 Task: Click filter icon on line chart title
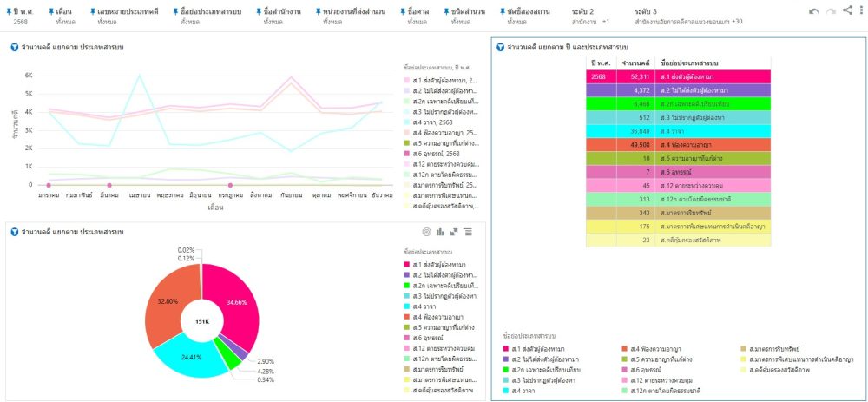[x=14, y=47]
